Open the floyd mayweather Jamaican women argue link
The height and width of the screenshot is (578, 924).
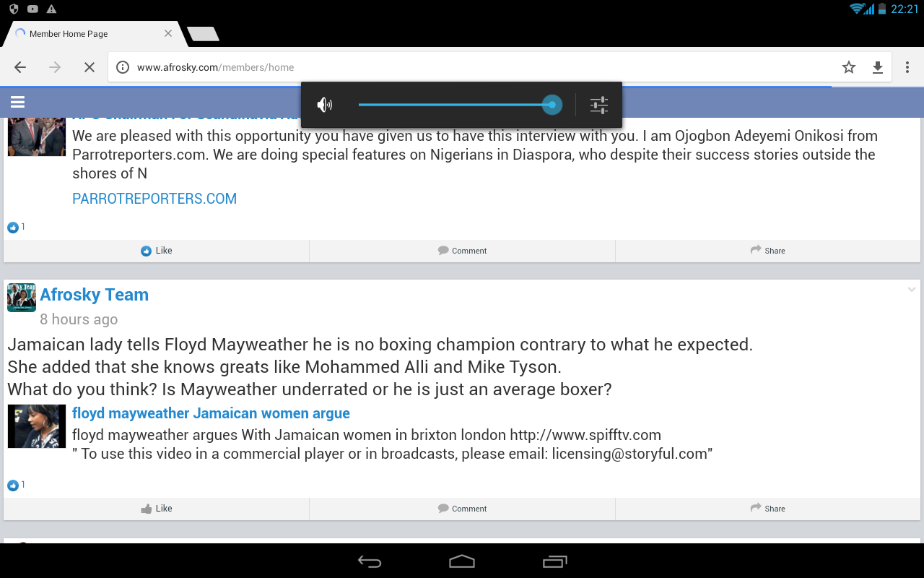click(211, 413)
